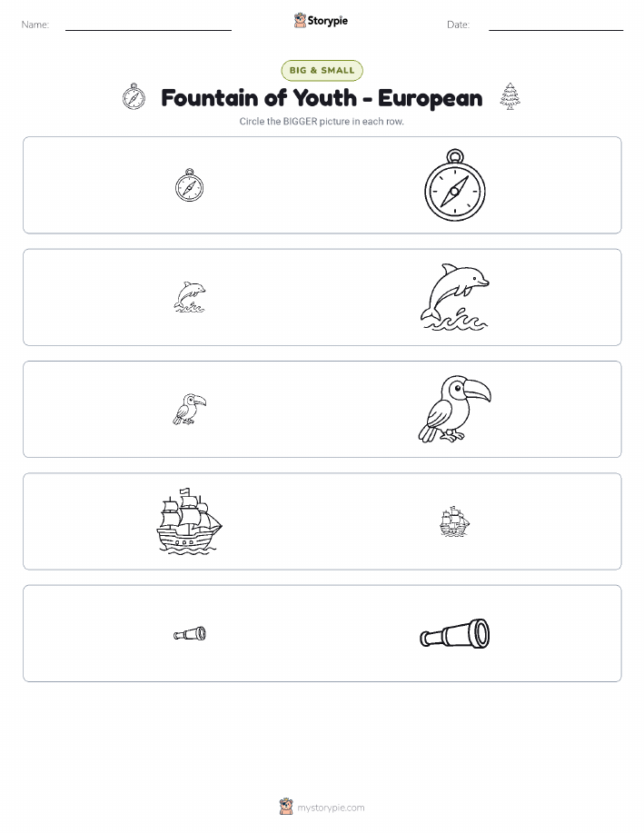Image resolution: width=644 pixels, height=833 pixels.
Task: Click the compass icon beside the title
Action: pyautogui.click(x=134, y=96)
